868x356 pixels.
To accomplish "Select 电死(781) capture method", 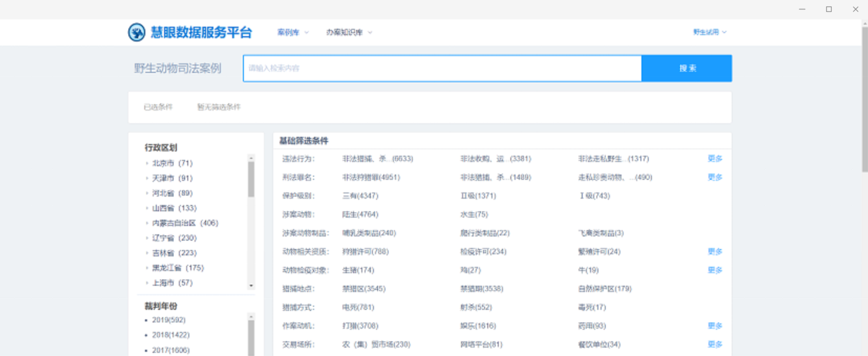I will pyautogui.click(x=358, y=307).
